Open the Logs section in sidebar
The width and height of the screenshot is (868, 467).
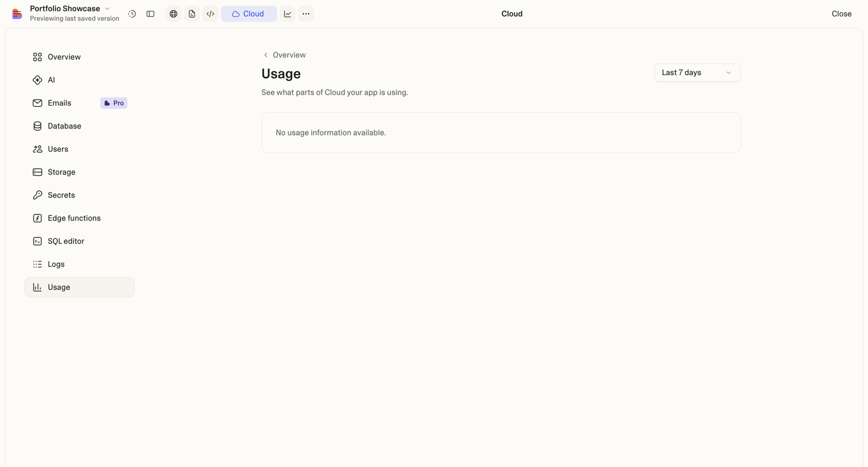tap(79, 264)
